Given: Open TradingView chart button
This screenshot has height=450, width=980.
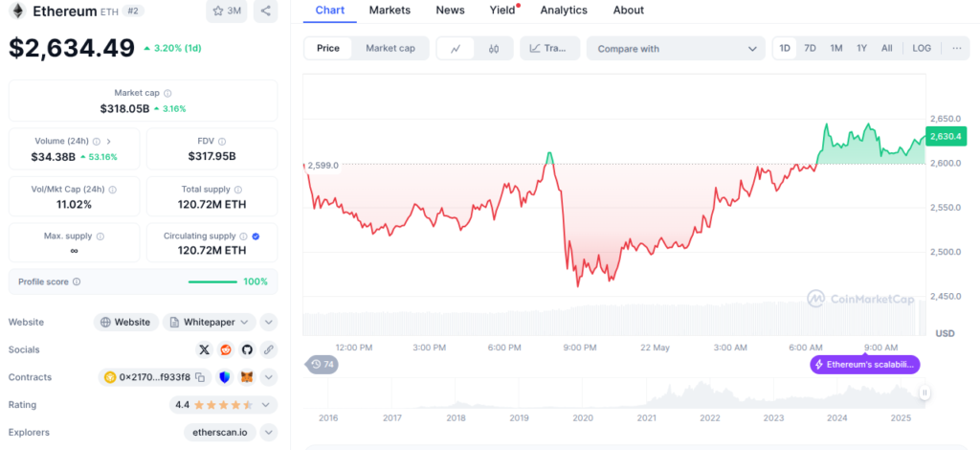Looking at the screenshot, I should pyautogui.click(x=549, y=48).
